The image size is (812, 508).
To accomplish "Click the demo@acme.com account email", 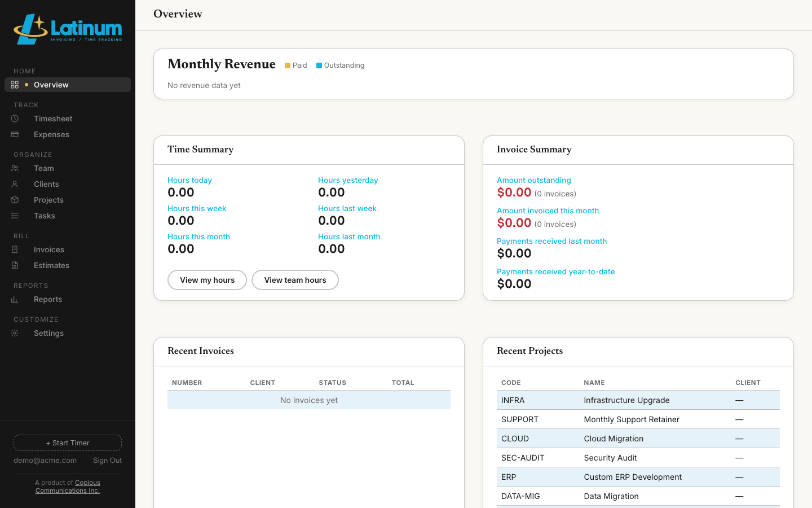I will coord(45,461).
